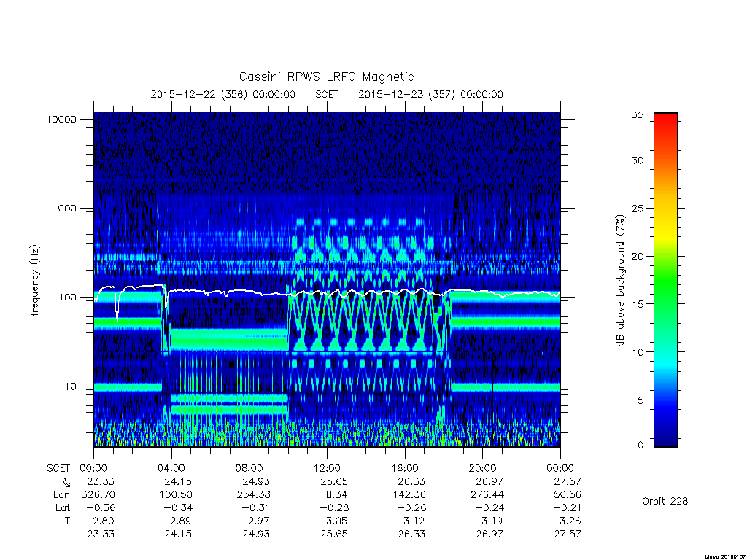Click the longitude value 8.34
This screenshot has width=747, height=560.
(x=337, y=495)
